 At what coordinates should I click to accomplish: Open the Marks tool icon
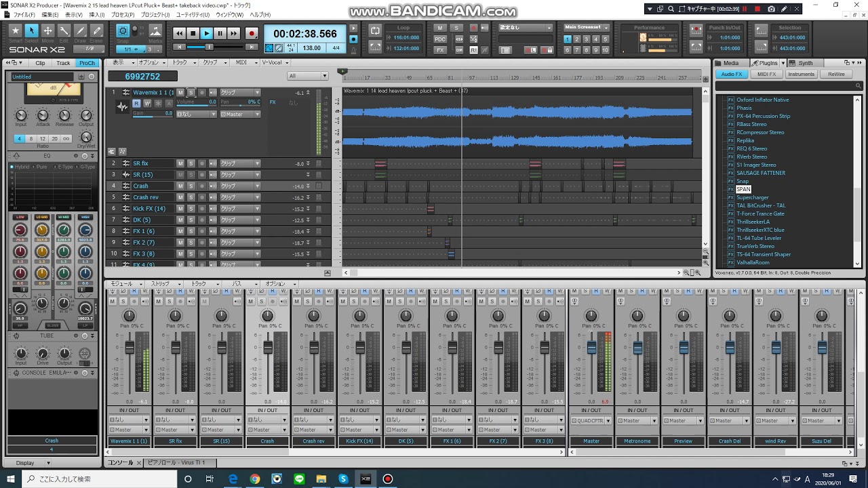155,31
